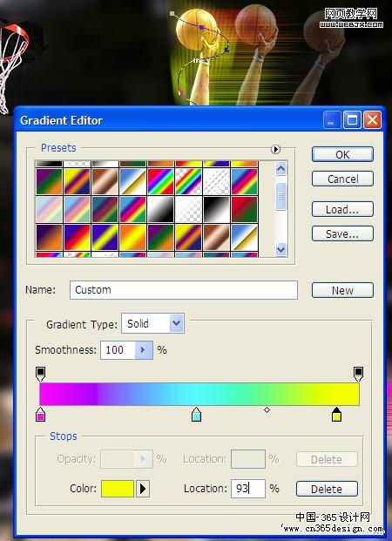The height and width of the screenshot is (541, 392).
Task: Click the Load... button
Action: pyautogui.click(x=342, y=209)
